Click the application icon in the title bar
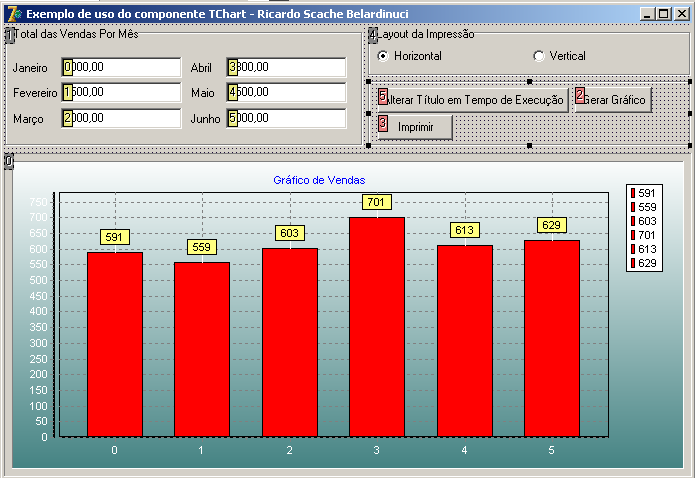 click(x=13, y=14)
